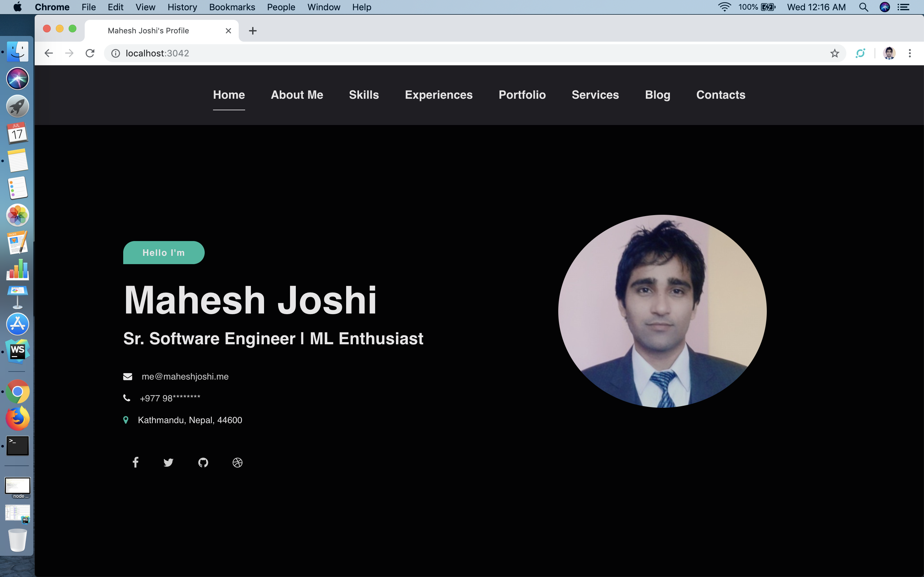Screen dimensions: 924x577
Task: Click the Hello I'm button
Action: (x=164, y=253)
